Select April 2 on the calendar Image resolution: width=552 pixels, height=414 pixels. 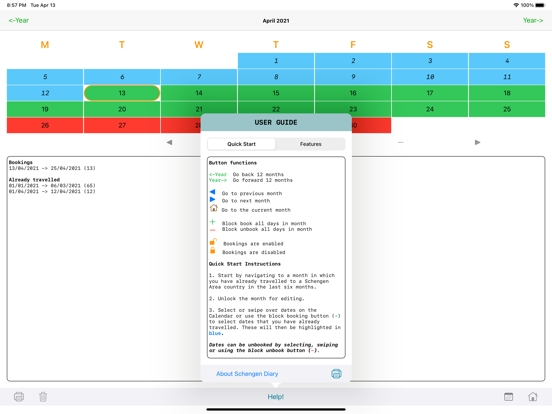pyautogui.click(x=353, y=61)
